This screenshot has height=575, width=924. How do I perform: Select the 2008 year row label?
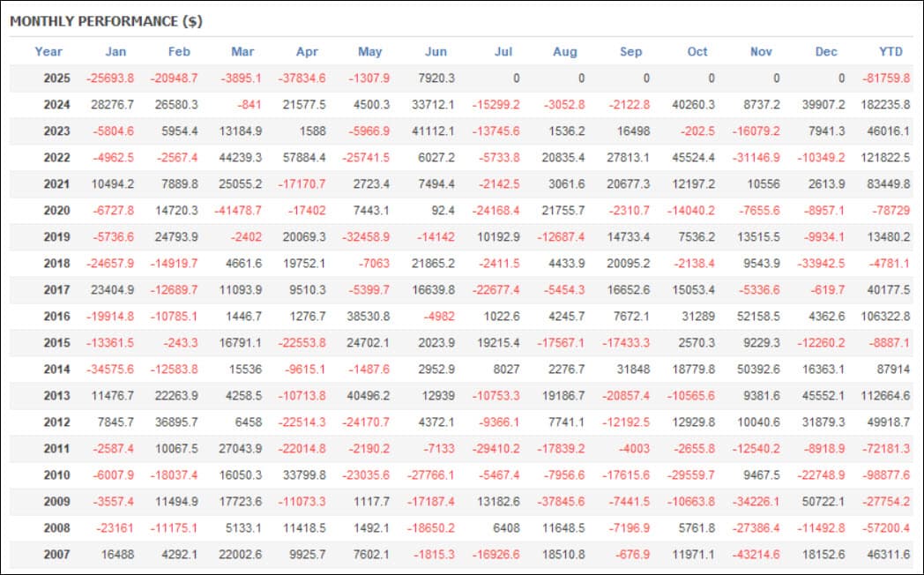[56, 528]
